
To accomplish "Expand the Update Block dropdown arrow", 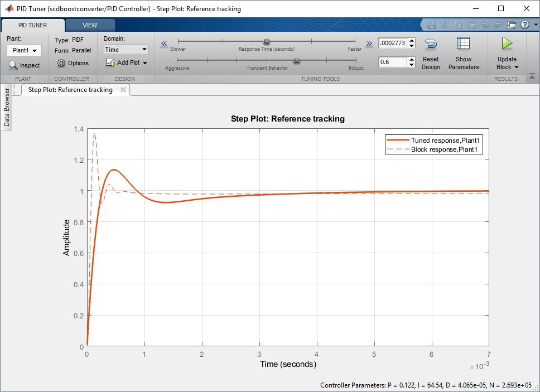I will click(x=517, y=67).
